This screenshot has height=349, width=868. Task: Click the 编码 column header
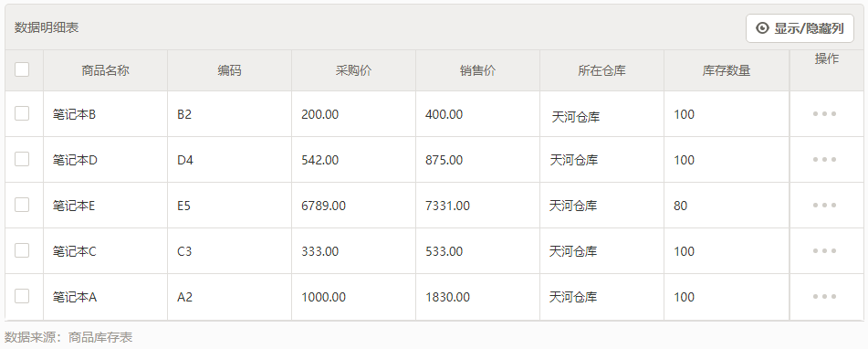(229, 70)
